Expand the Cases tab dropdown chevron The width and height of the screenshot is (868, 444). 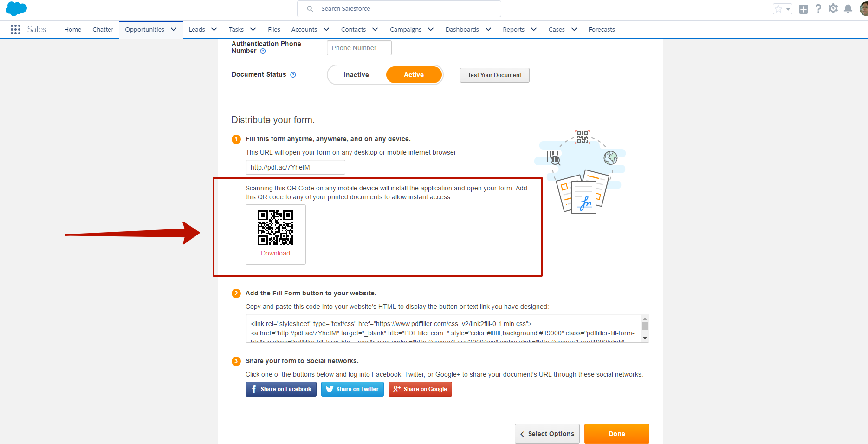[574, 29]
